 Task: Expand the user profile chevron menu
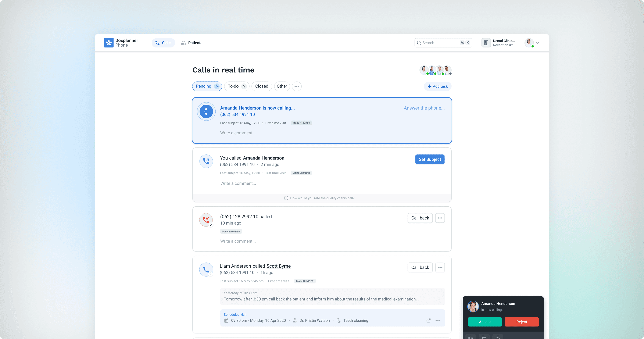click(537, 43)
